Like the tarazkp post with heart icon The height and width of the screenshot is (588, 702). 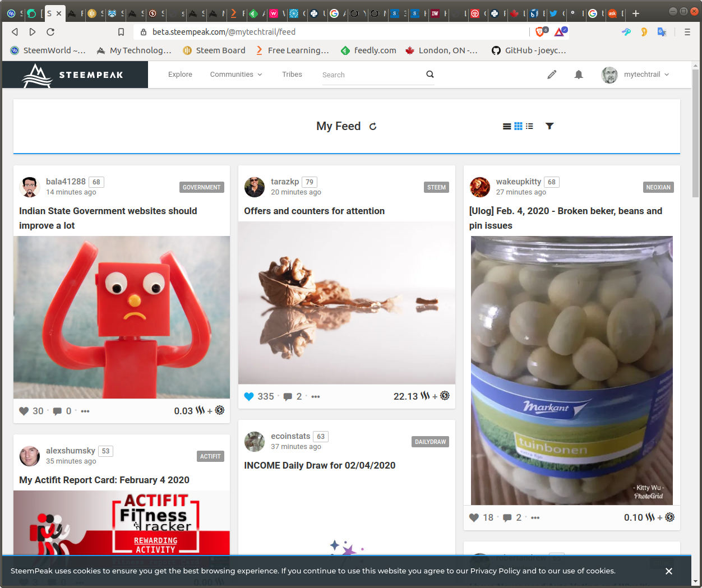tap(249, 396)
